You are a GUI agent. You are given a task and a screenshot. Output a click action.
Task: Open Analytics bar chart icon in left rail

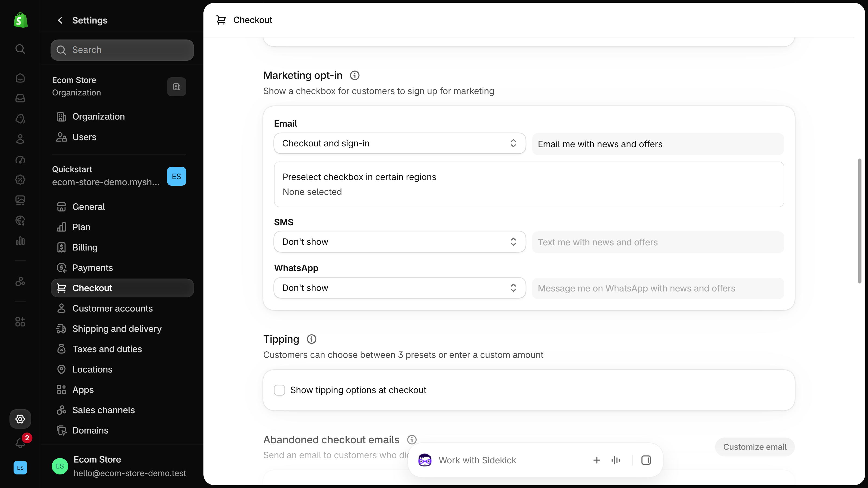[20, 241]
